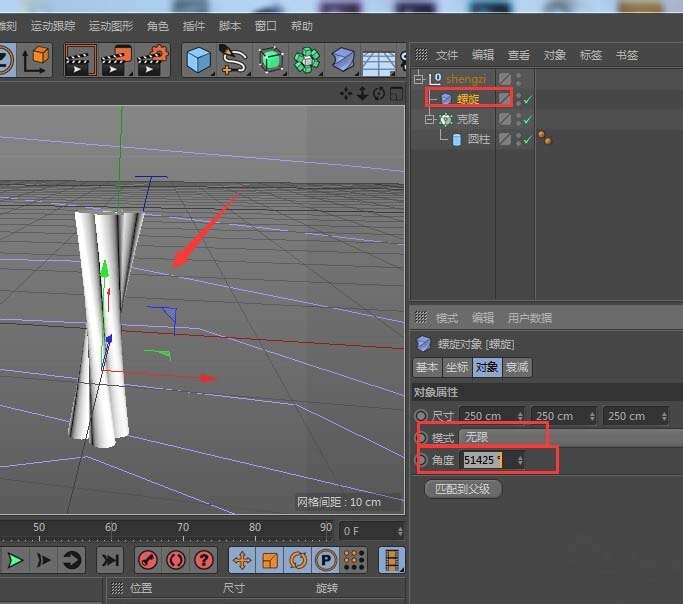
Task: Select the 圆柱 object in the tree
Action: 478,139
